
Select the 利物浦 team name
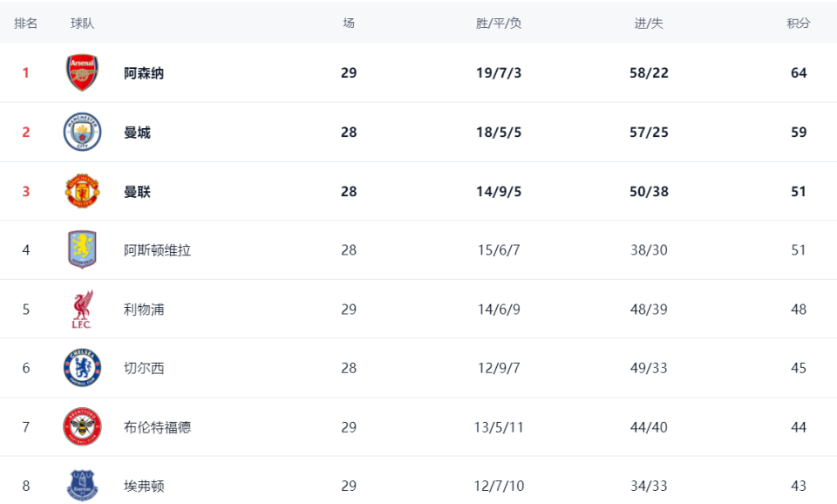[144, 310]
